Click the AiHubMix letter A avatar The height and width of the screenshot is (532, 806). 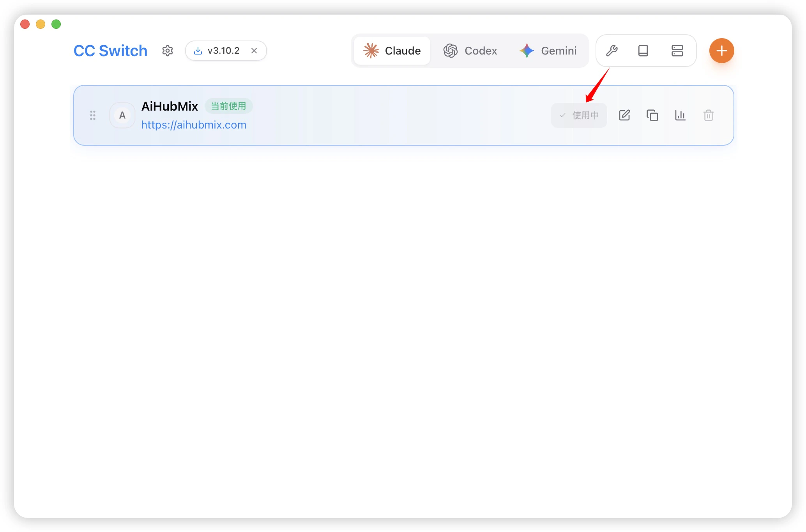tap(122, 115)
